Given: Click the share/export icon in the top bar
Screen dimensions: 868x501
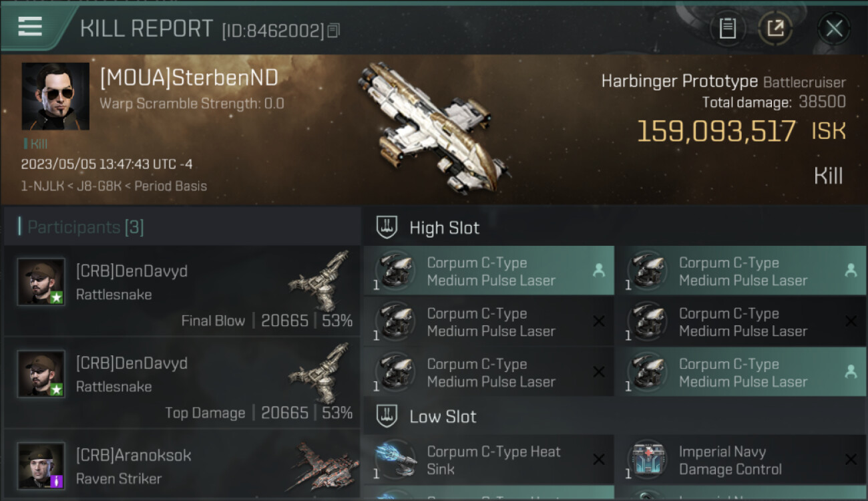Looking at the screenshot, I should [x=775, y=29].
